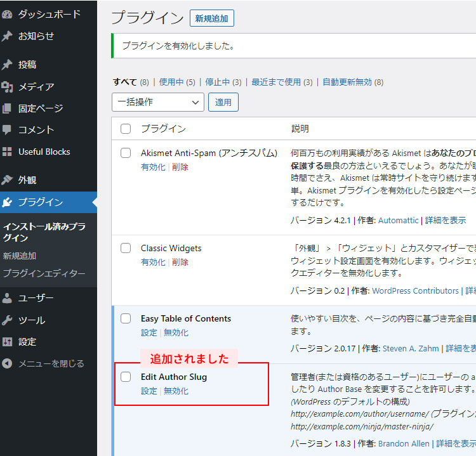Activate Akismet via 有効化 link
The width and height of the screenshot is (476, 456).
point(153,167)
